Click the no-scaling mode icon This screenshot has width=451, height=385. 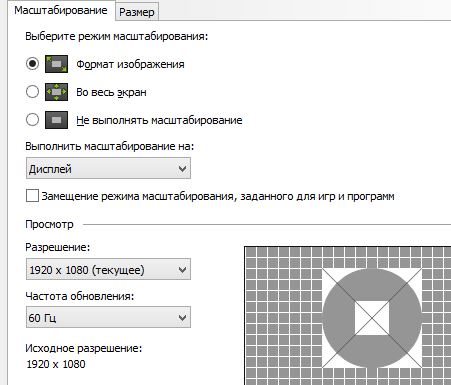pyautogui.click(x=56, y=120)
